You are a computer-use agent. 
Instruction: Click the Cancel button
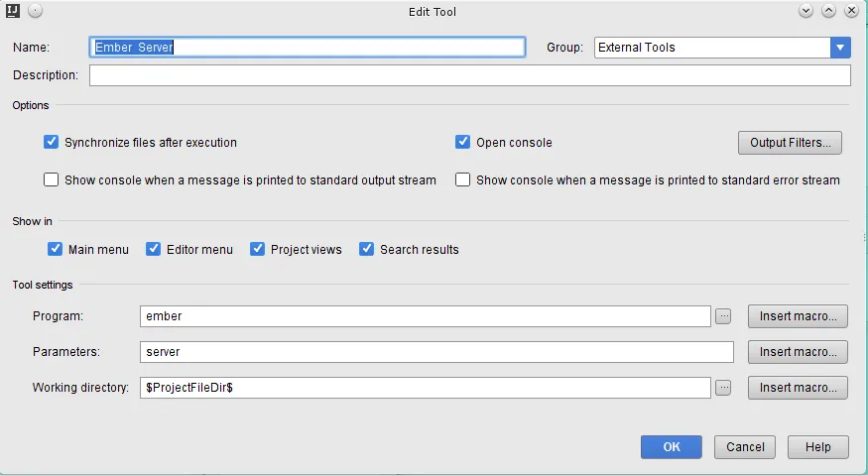coord(745,447)
